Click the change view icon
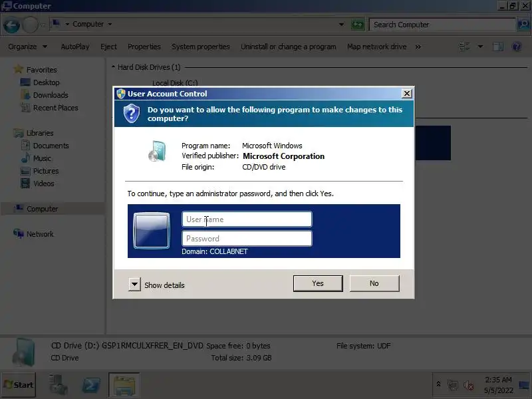 pyautogui.click(x=464, y=47)
